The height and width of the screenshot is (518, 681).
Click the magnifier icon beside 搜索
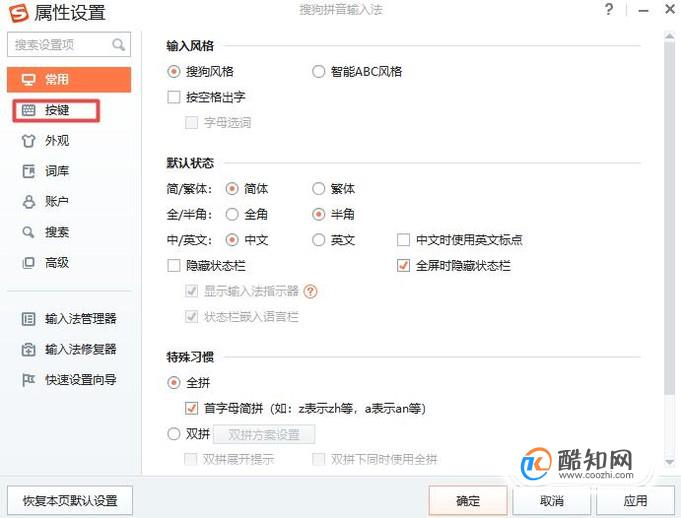click(28, 232)
